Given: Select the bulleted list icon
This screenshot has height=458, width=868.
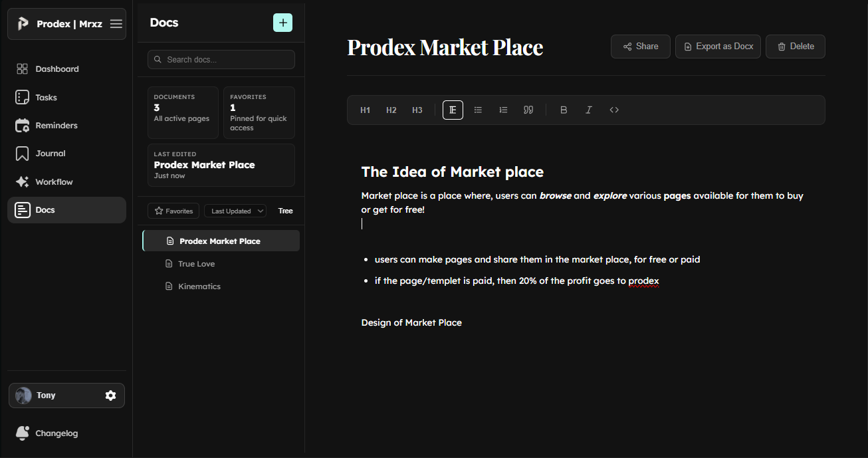Looking at the screenshot, I should tap(478, 110).
